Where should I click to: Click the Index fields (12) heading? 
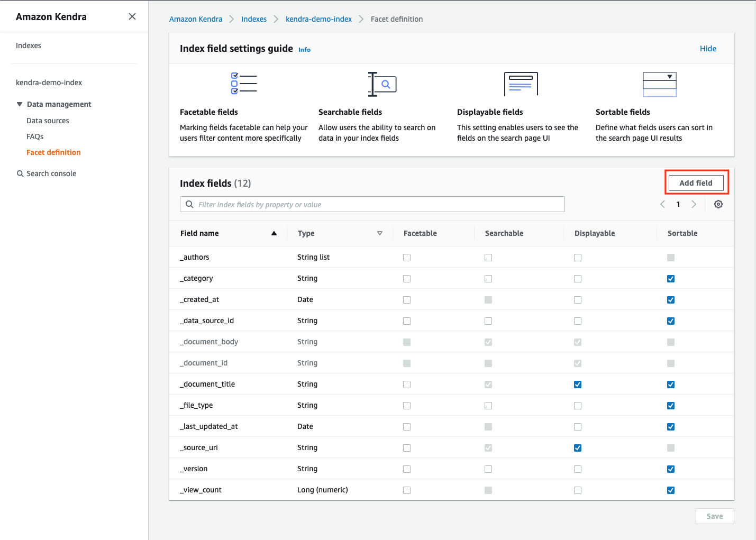tap(215, 183)
